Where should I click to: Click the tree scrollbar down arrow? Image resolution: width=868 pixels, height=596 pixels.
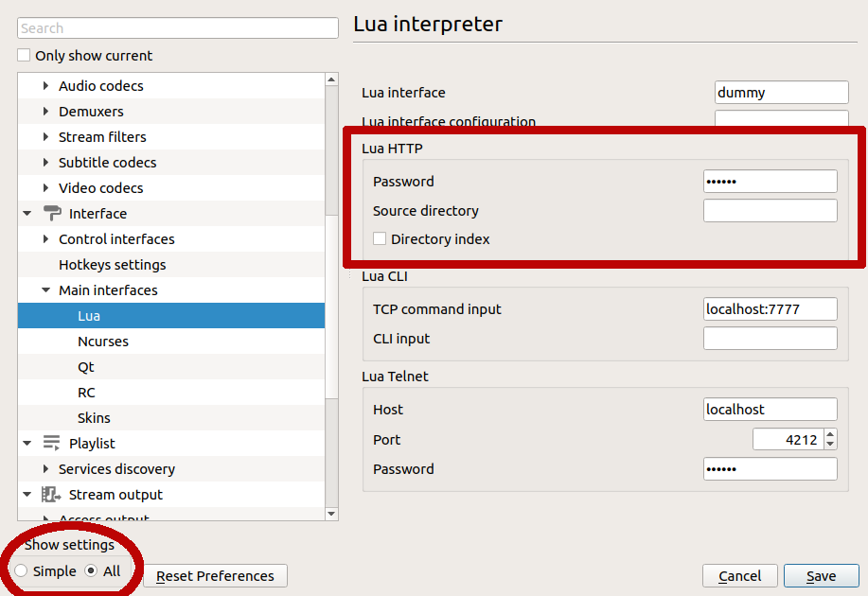point(331,514)
